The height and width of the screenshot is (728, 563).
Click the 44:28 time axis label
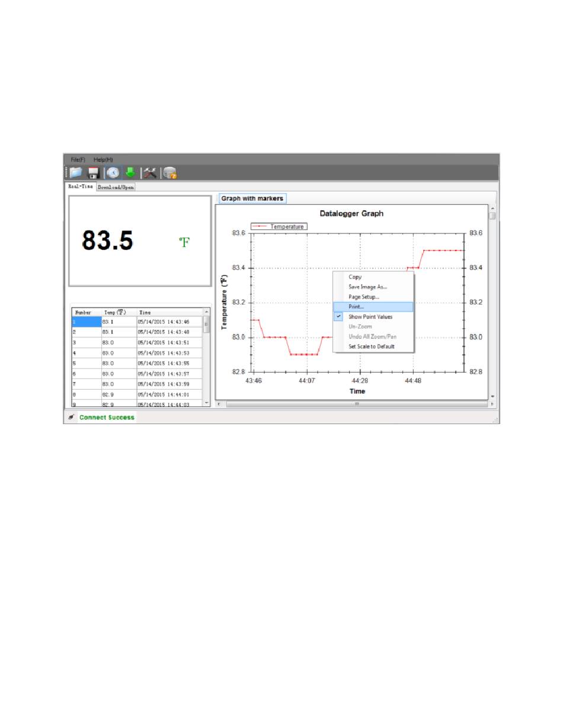coord(360,381)
